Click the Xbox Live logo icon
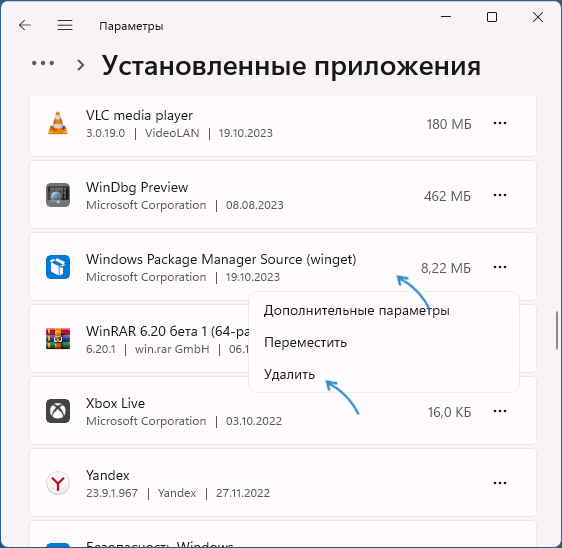 (x=58, y=411)
